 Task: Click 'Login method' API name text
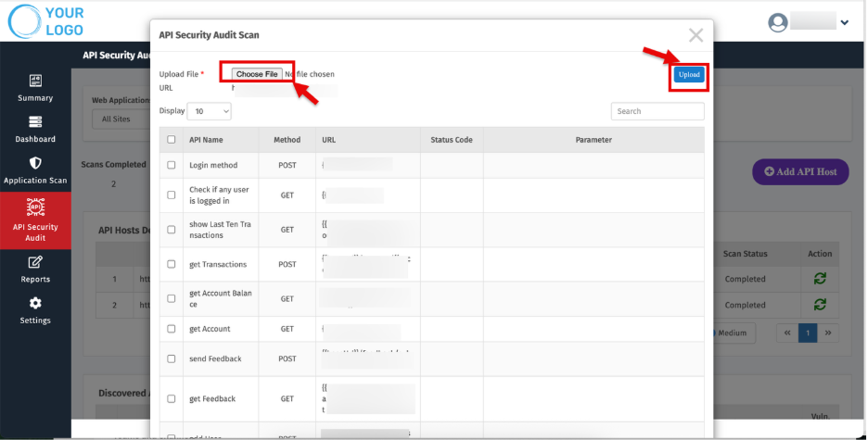[x=213, y=165]
